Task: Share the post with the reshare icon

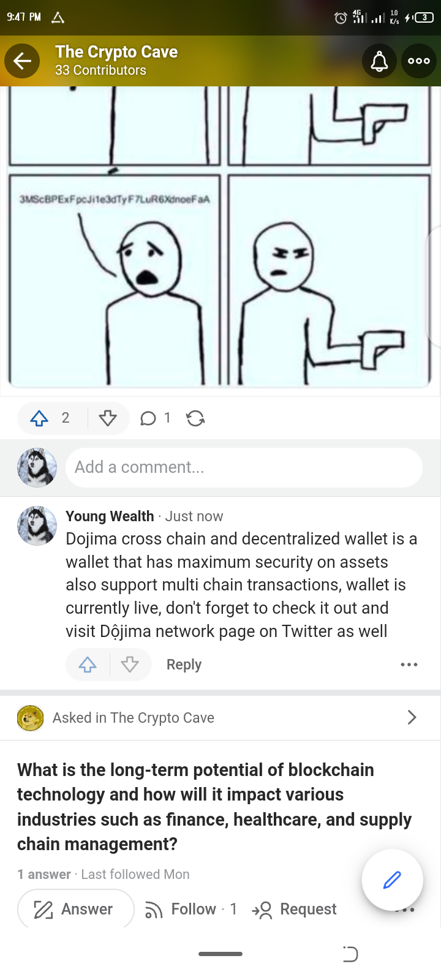Action: [x=195, y=418]
